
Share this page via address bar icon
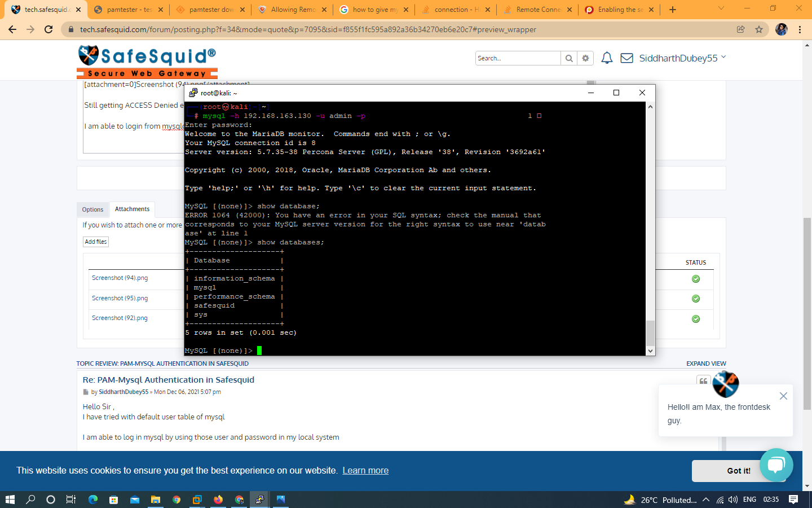point(741,29)
